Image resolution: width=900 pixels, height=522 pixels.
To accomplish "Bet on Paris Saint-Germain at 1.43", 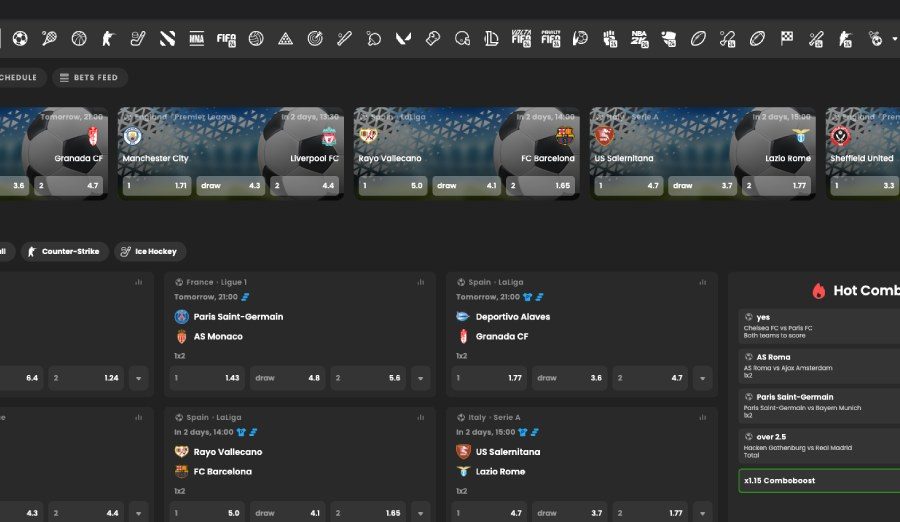I will [207, 378].
